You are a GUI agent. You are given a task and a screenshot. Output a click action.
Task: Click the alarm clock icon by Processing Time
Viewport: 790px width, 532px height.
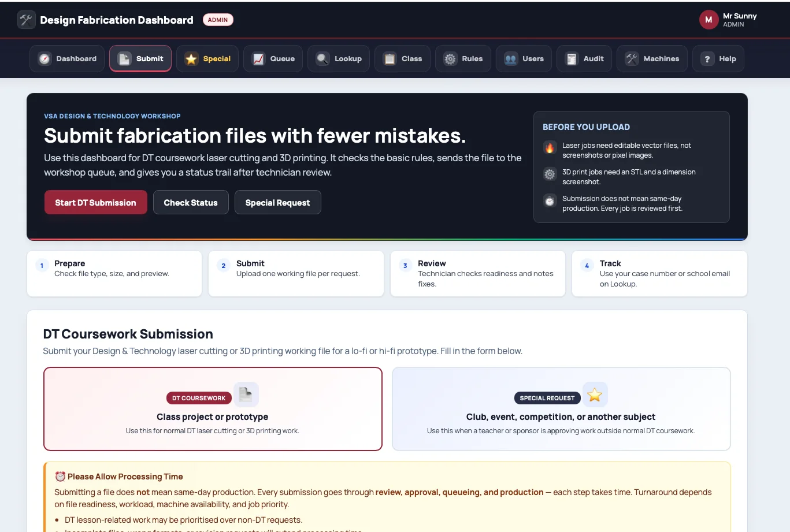(60, 477)
